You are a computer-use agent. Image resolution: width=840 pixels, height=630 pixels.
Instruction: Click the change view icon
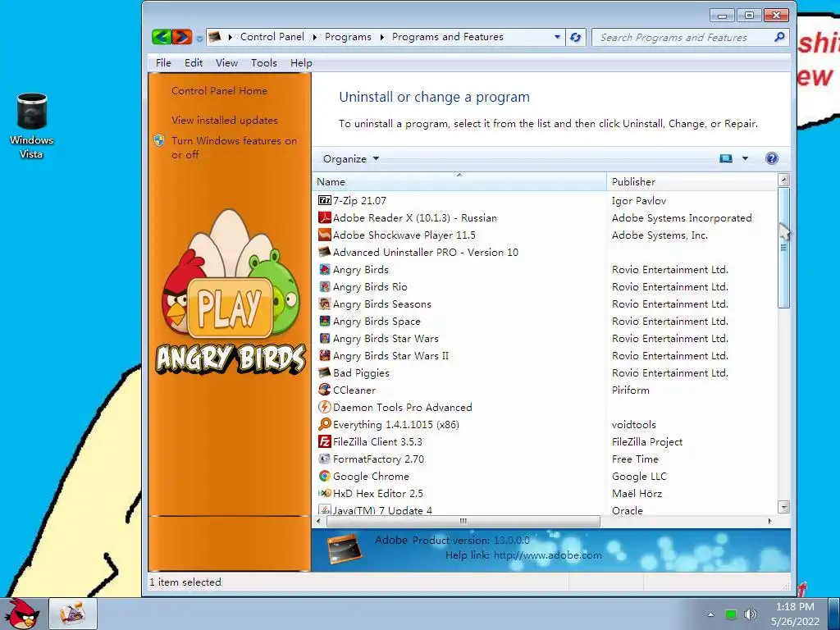[726, 158]
